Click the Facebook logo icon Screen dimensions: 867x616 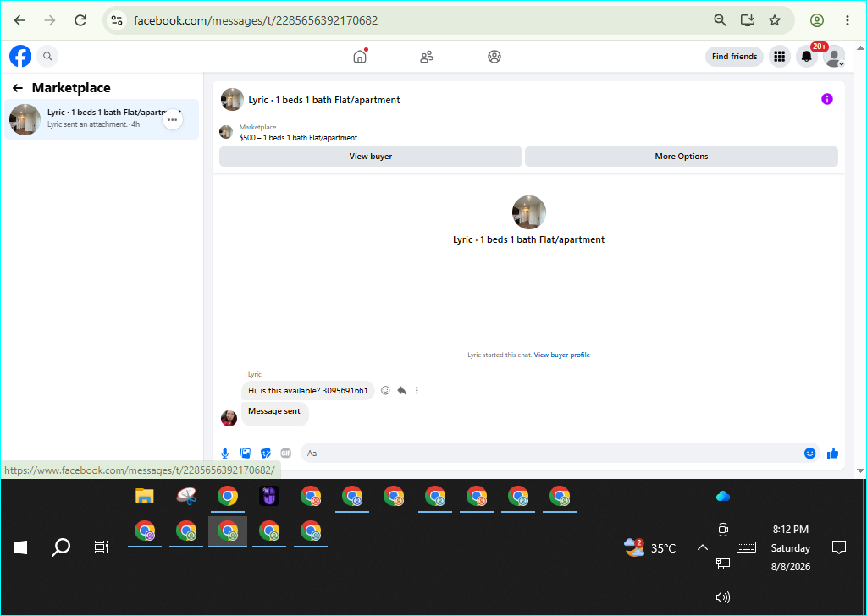tap(20, 56)
